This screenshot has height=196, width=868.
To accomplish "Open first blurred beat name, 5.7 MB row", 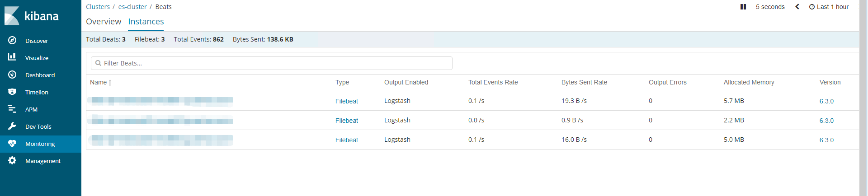I will click(161, 101).
